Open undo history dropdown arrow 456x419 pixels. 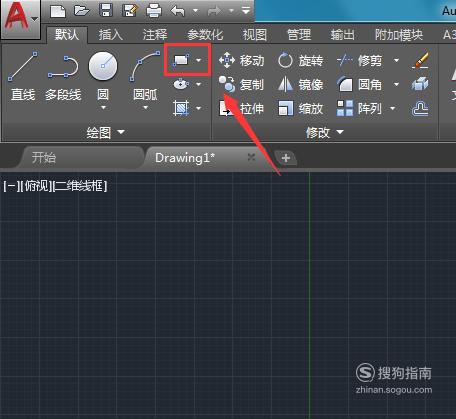click(196, 11)
